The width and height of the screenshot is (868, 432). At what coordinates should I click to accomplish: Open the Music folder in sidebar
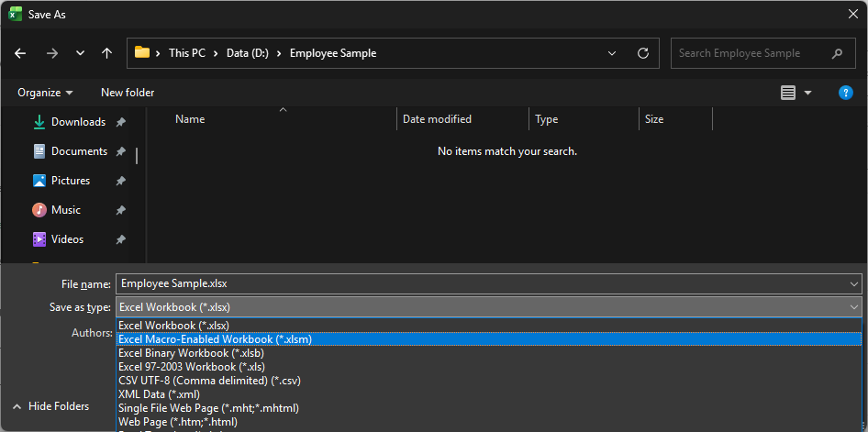[x=66, y=210]
